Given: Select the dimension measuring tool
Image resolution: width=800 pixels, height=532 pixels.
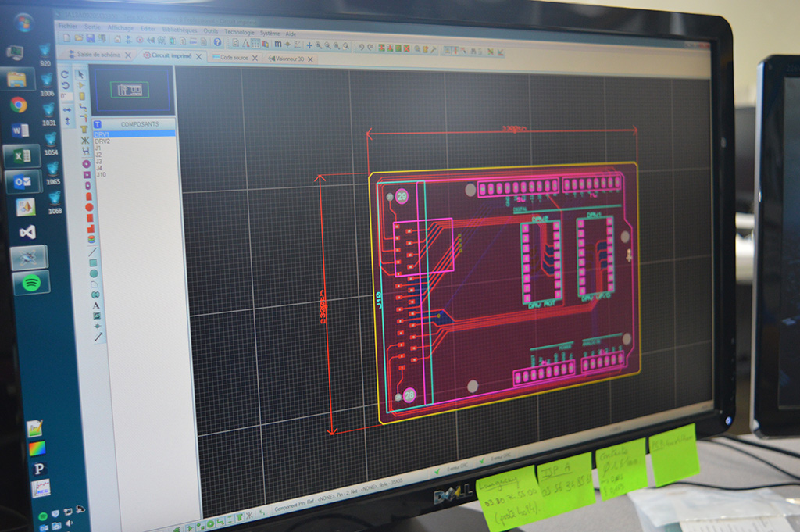Looking at the screenshot, I should point(98,337).
